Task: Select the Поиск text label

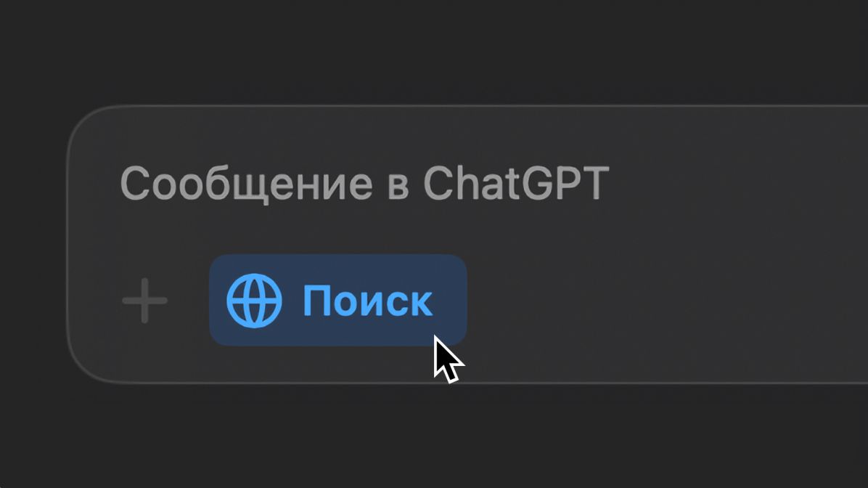Action: 367,301
